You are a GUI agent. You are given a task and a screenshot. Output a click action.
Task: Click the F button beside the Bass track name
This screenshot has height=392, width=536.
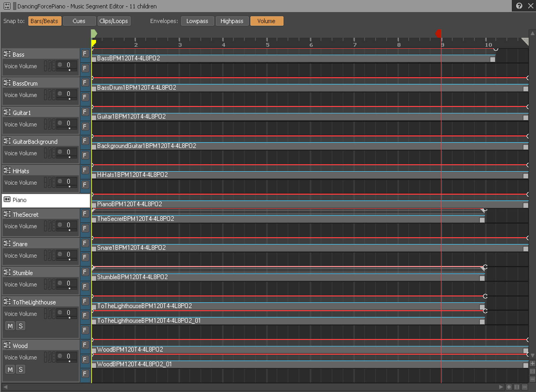[85, 54]
